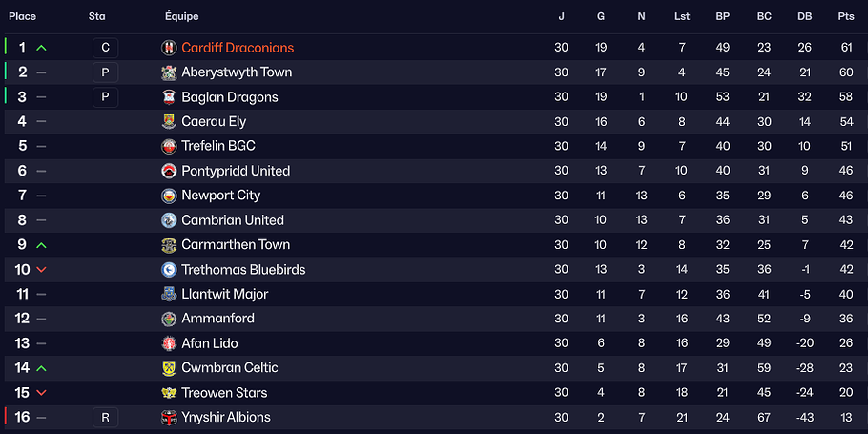
Task: Sort table by the DB column header
Action: (x=805, y=16)
